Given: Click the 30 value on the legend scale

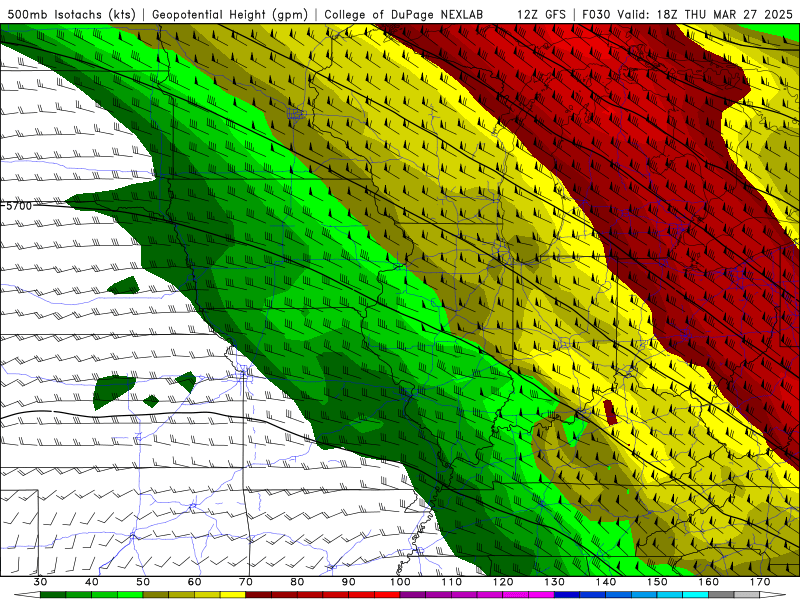Looking at the screenshot, I should 40,582.
